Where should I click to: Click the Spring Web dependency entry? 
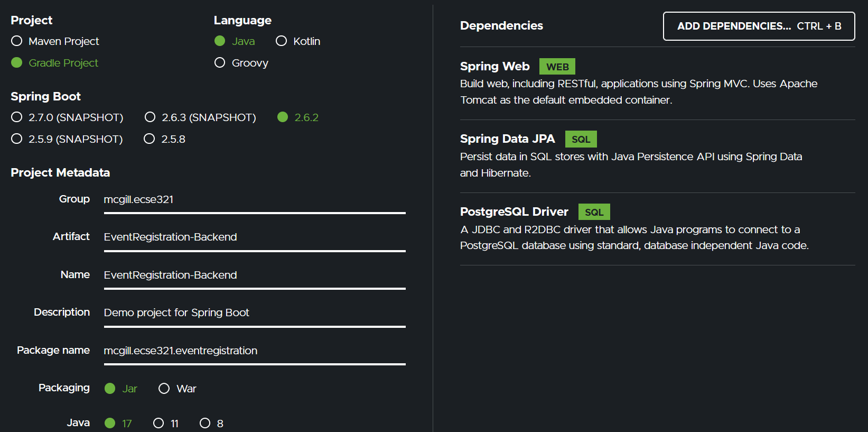tap(495, 67)
